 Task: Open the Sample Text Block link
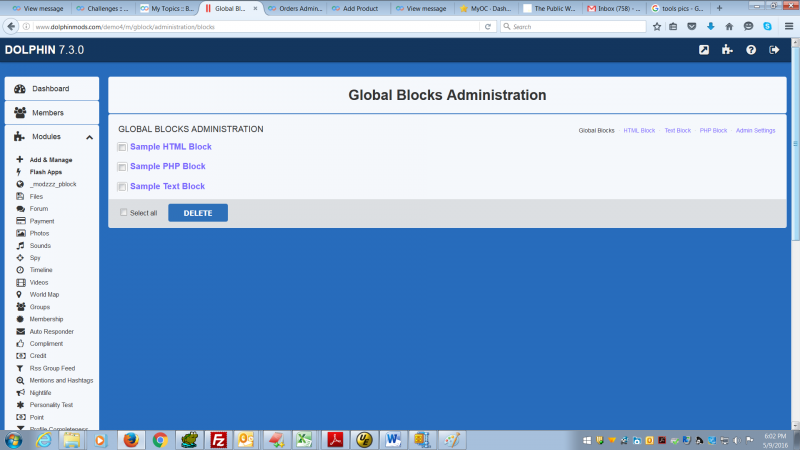[167, 186]
